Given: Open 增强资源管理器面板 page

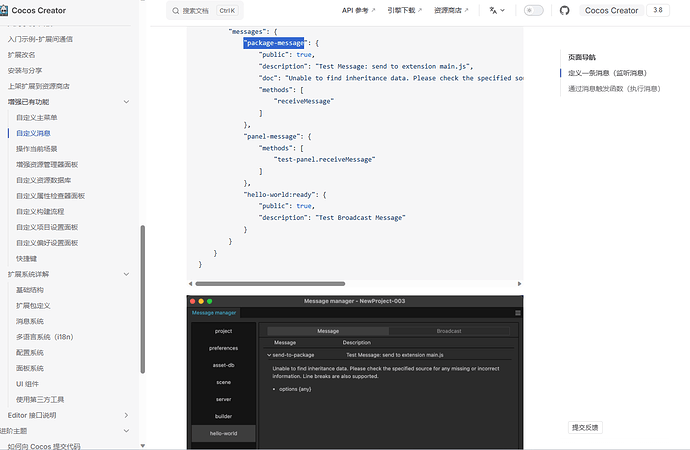Looking at the screenshot, I should pos(47,165).
